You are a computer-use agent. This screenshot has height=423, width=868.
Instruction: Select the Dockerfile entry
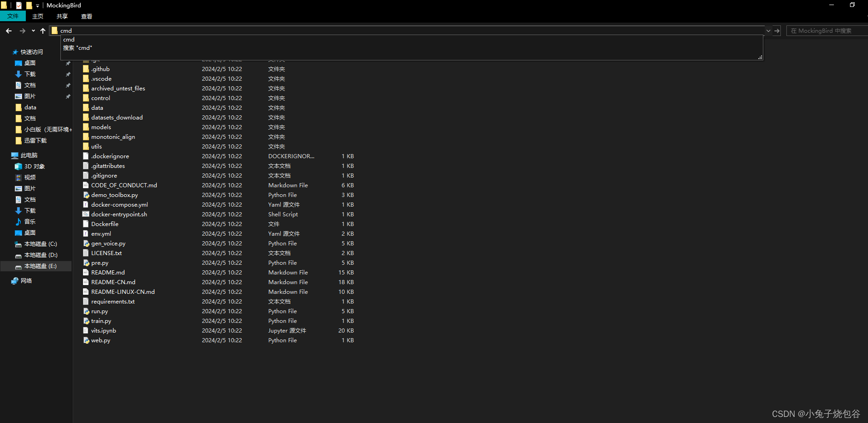[105, 224]
